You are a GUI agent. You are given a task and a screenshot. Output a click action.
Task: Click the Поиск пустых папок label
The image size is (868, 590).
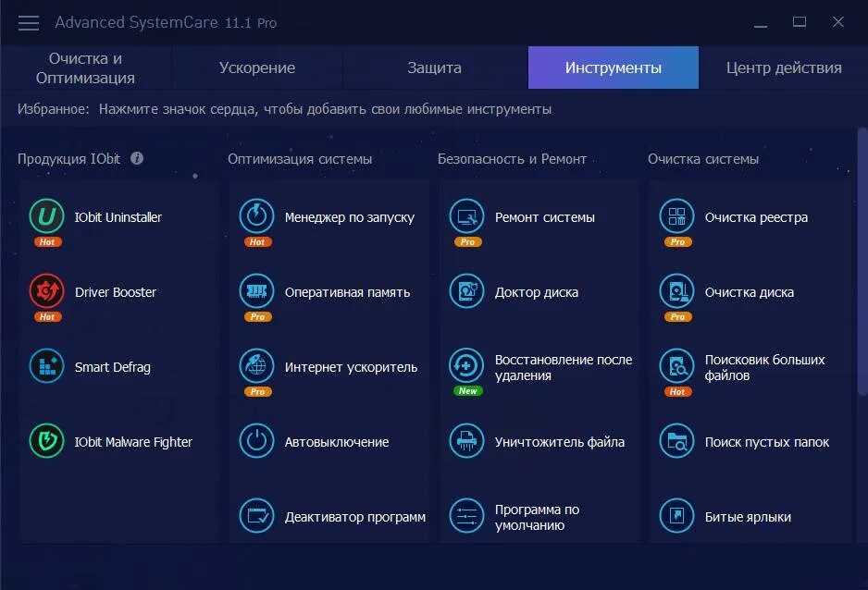point(767,442)
